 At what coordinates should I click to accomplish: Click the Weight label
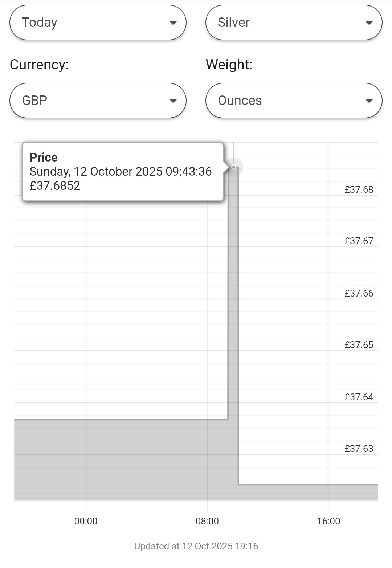229,65
